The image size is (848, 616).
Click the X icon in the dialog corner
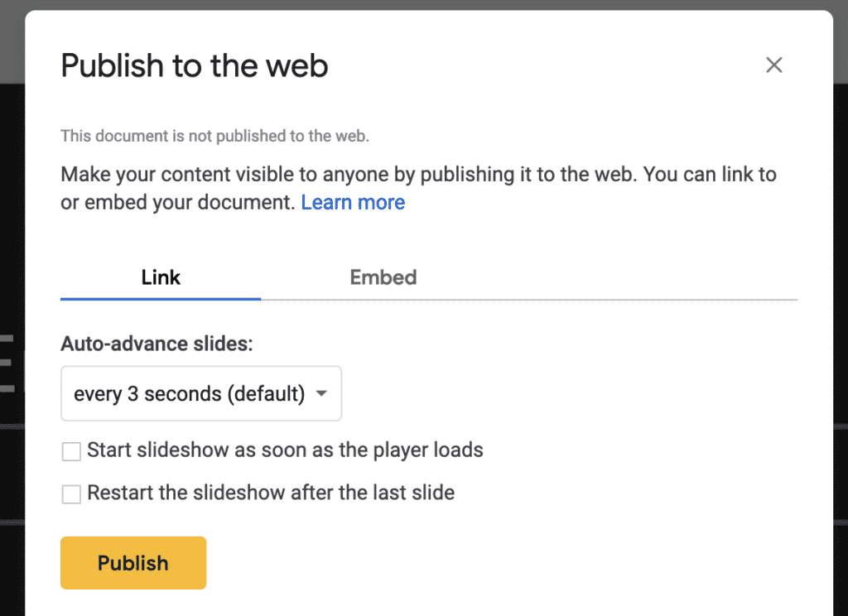(773, 65)
